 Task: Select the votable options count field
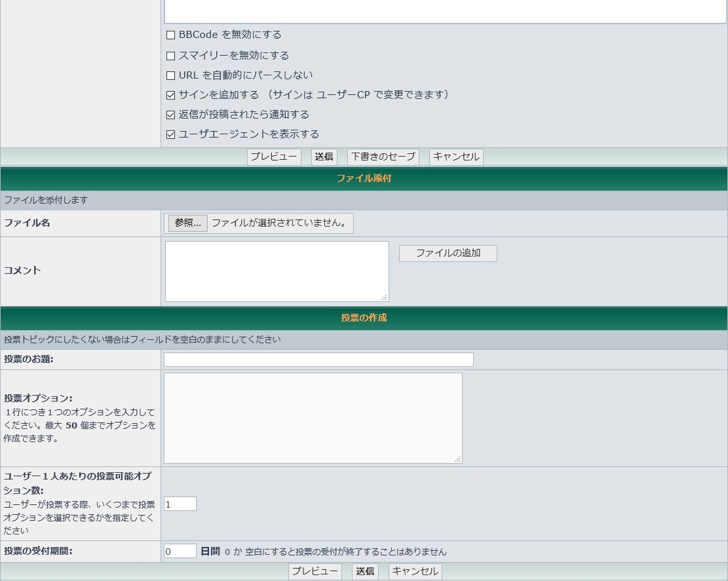(x=180, y=504)
